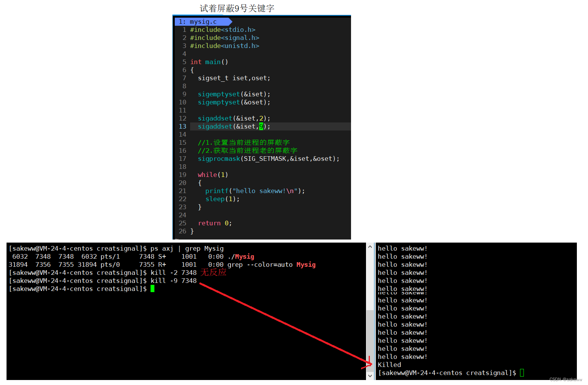Click the scrollbar up arrow in the left terminal
This screenshot has height=385, width=588.
point(370,247)
